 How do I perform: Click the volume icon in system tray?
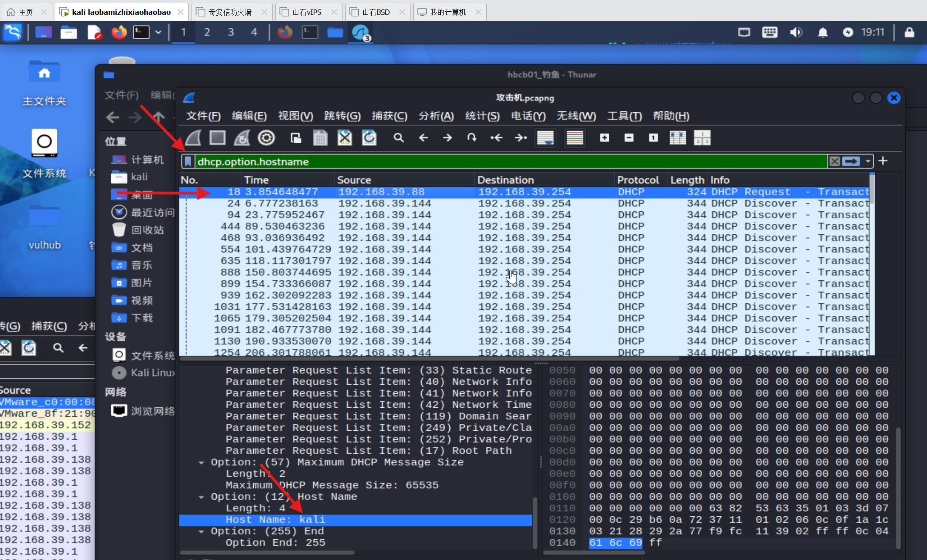pyautogui.click(x=796, y=32)
